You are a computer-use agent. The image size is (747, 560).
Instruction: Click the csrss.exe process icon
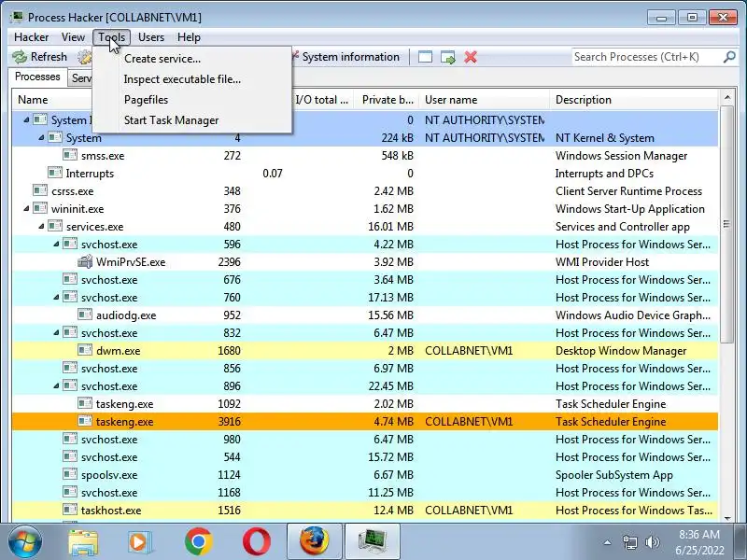pyautogui.click(x=40, y=190)
